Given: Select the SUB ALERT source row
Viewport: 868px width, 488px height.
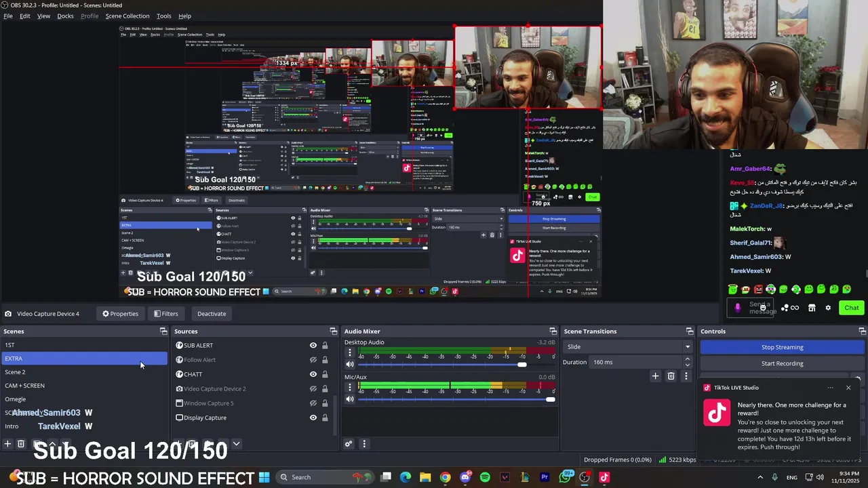Looking at the screenshot, I should coord(252,346).
